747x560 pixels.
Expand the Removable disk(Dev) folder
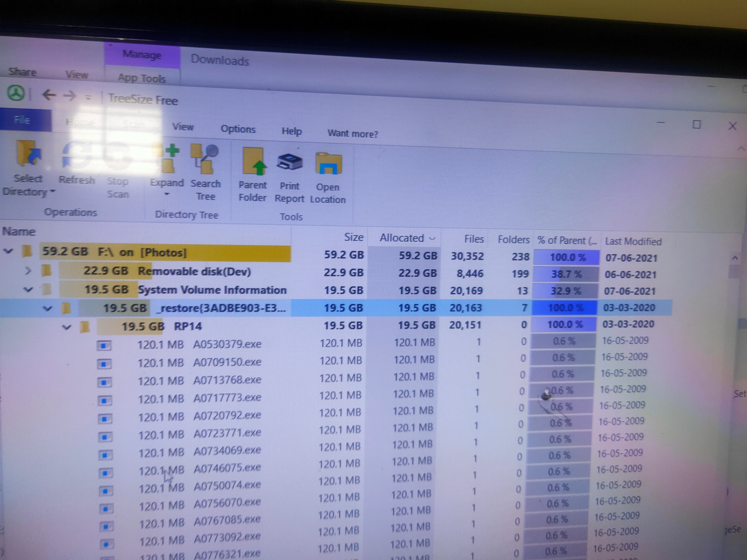[28, 271]
